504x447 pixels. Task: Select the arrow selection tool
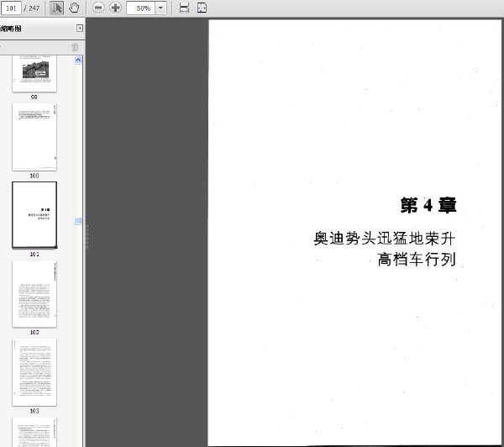pos(56,8)
